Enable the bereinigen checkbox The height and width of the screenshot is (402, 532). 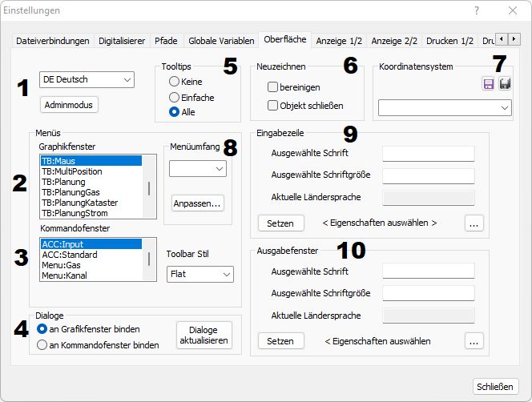pyautogui.click(x=273, y=86)
